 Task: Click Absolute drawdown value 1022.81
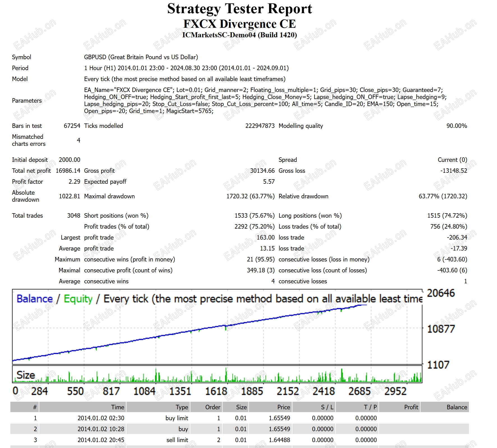70,196
